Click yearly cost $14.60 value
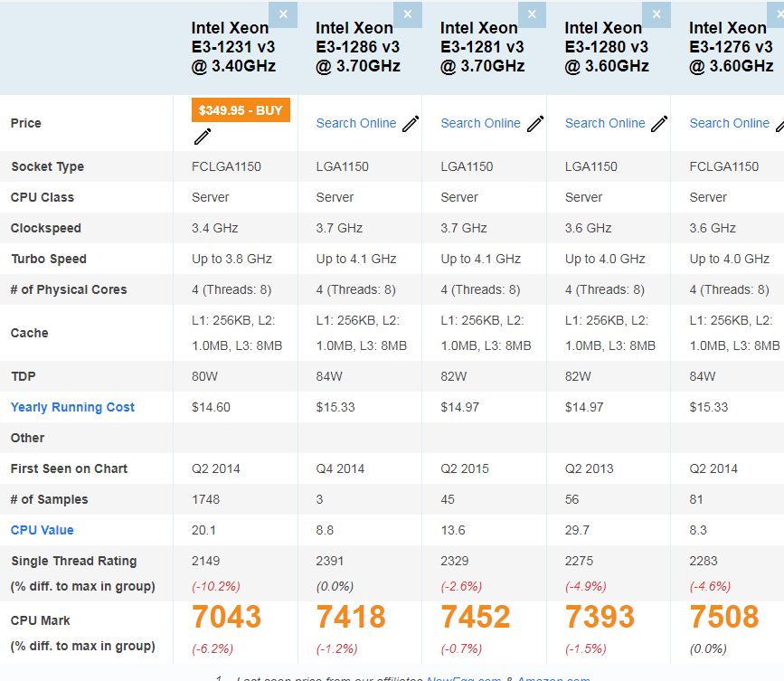784x681 pixels. pos(211,407)
